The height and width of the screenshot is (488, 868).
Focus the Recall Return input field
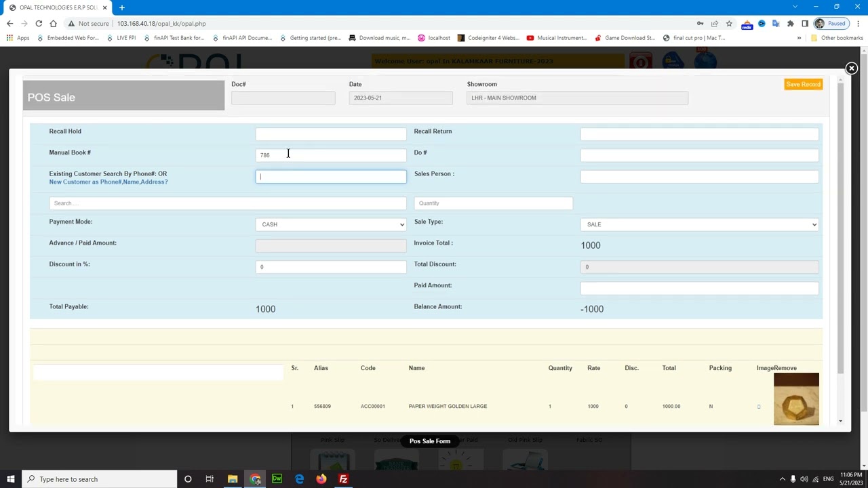(699, 134)
